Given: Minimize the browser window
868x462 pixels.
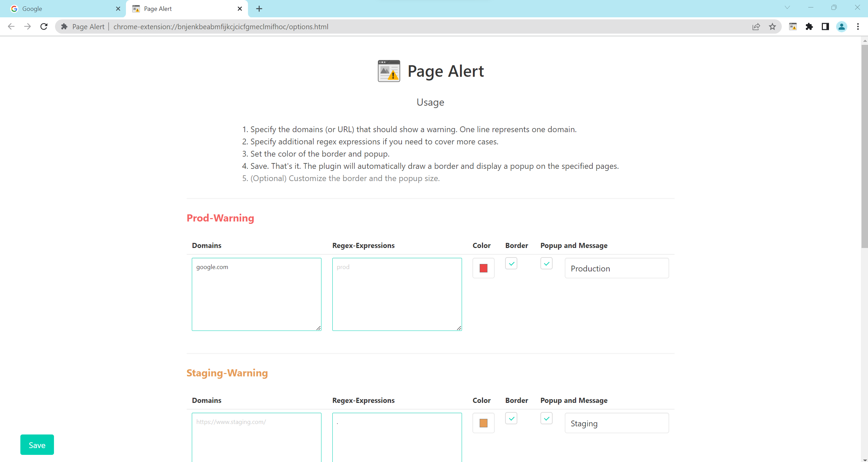Looking at the screenshot, I should (811, 7).
